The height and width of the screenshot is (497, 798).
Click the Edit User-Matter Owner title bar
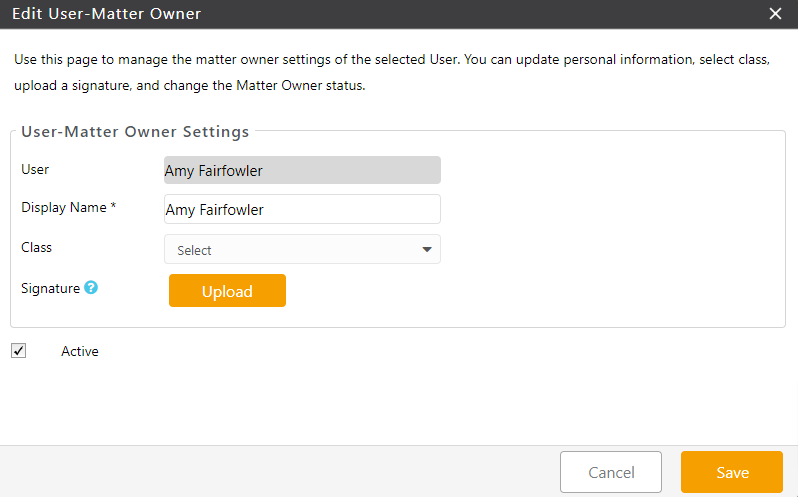[x=300, y=14]
